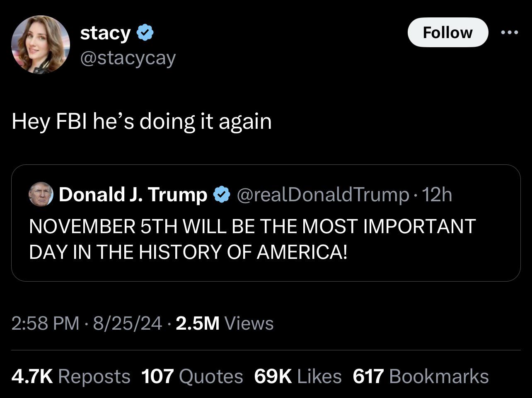
Task: Follow the stacy account
Action: click(x=447, y=32)
